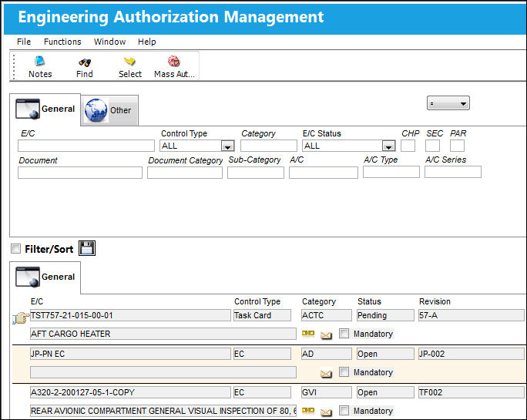The height and width of the screenshot is (420, 527).
Task: Click the A/C Type input field
Action: pyautogui.click(x=391, y=172)
